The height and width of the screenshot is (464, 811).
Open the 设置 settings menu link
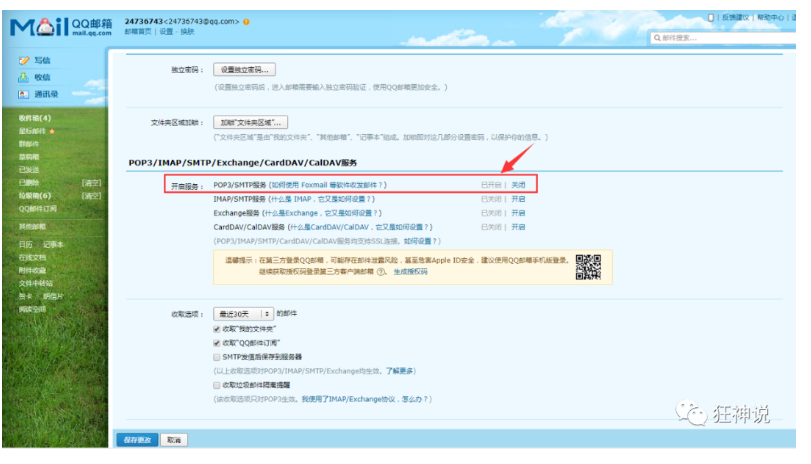click(x=166, y=32)
